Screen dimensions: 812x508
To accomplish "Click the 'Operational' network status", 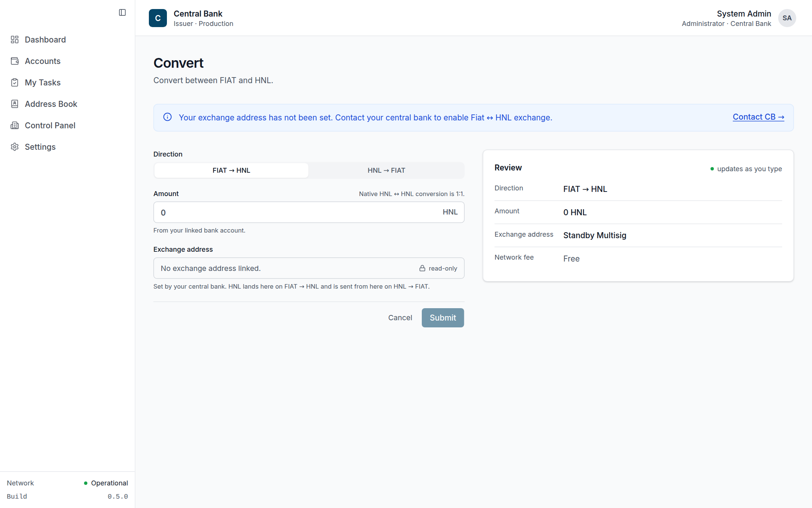I will 106,483.
